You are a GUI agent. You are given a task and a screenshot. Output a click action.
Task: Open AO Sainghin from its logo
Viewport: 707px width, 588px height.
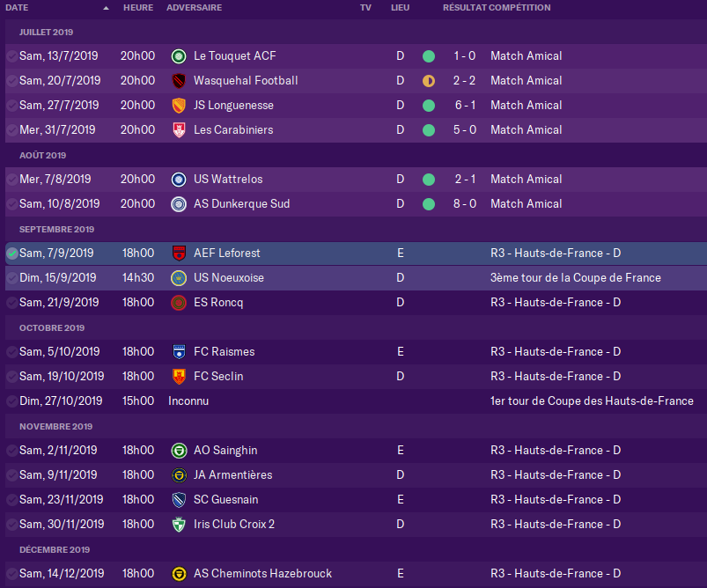tap(179, 451)
